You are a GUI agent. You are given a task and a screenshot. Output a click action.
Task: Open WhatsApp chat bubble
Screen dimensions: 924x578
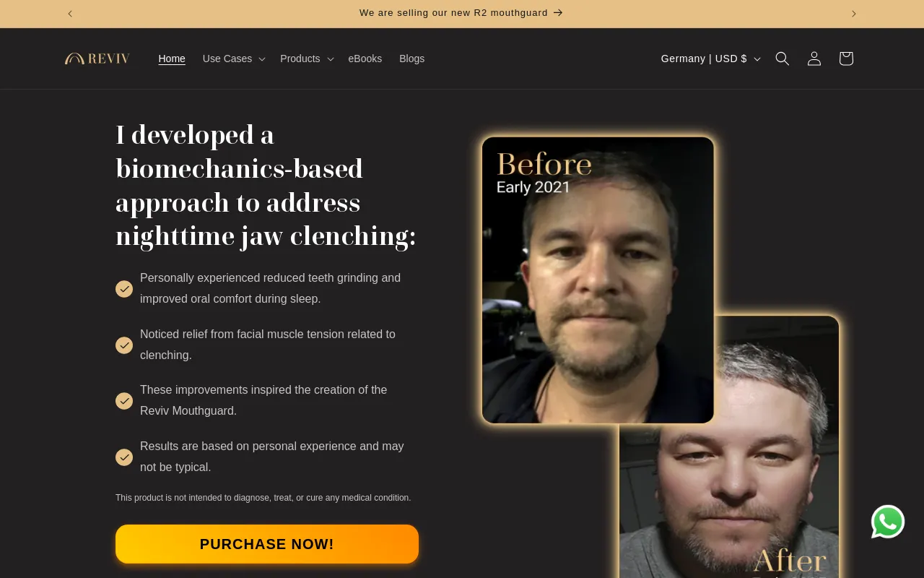coord(888,522)
